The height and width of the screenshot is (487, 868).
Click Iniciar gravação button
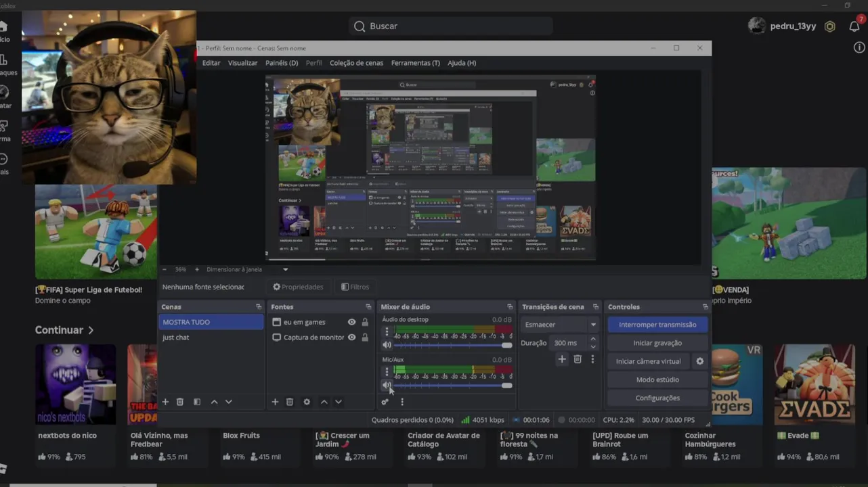[657, 343]
